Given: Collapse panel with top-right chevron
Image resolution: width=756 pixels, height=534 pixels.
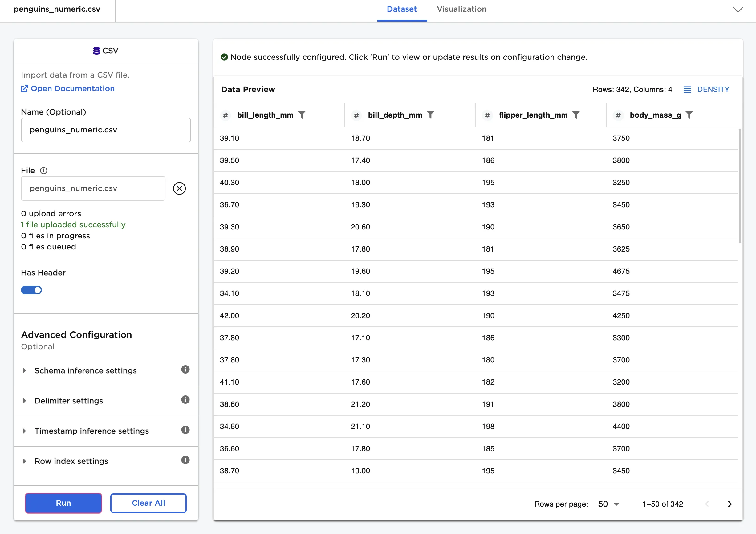Looking at the screenshot, I should pyautogui.click(x=738, y=10).
